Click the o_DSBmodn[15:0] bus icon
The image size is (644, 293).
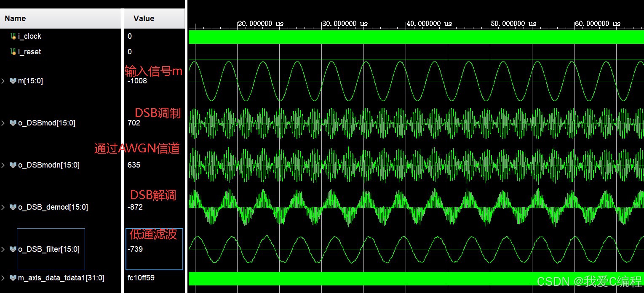[x=13, y=165]
